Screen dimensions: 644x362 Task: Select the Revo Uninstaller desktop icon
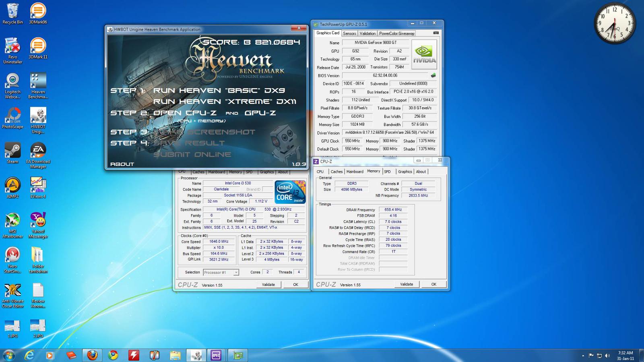[12, 51]
